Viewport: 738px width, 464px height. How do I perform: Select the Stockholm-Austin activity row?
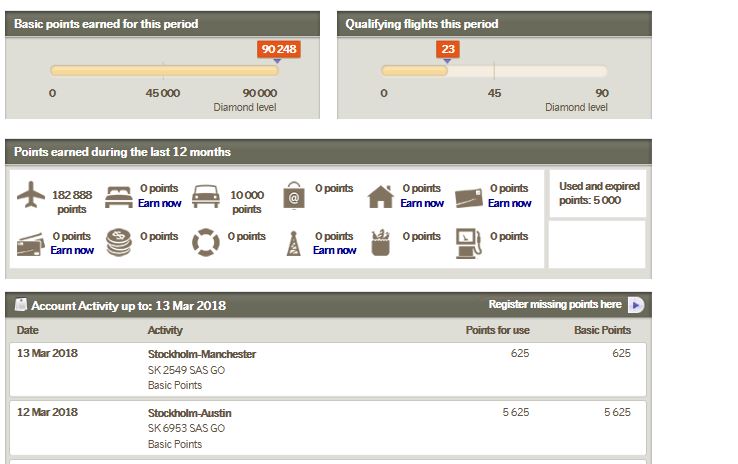tap(327, 426)
